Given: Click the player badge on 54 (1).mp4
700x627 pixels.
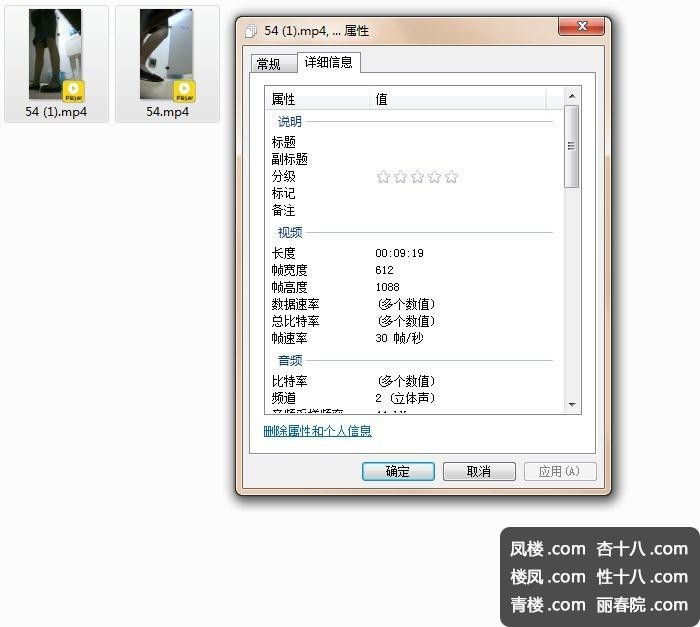Looking at the screenshot, I should [73, 91].
